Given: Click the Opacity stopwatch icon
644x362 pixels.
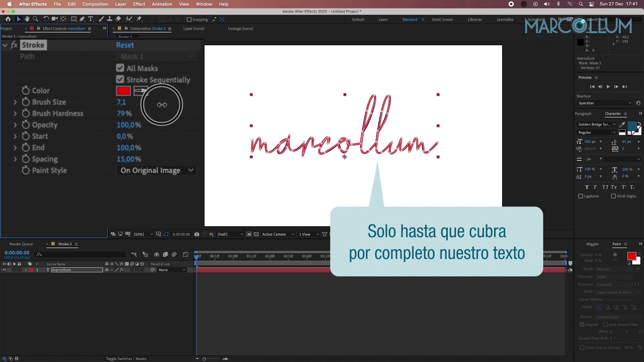Looking at the screenshot, I should pyautogui.click(x=26, y=125).
